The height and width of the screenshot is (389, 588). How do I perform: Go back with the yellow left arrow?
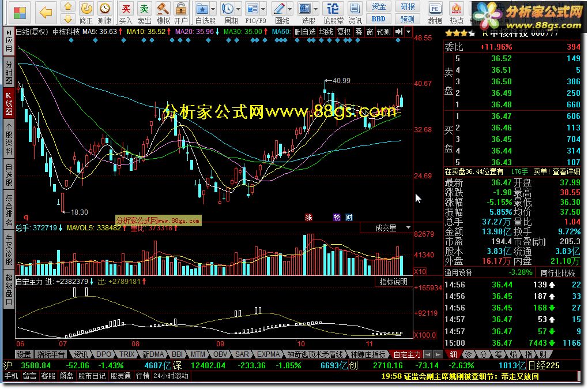[x=46, y=12]
